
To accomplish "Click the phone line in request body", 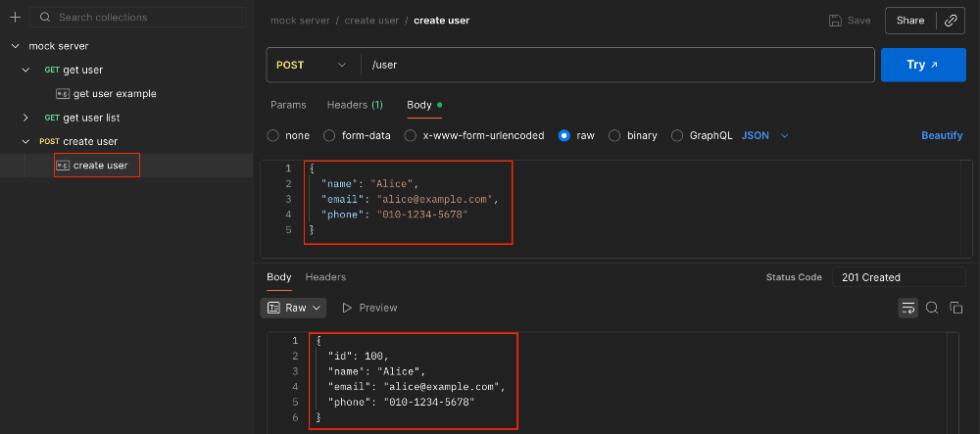I will [394, 215].
